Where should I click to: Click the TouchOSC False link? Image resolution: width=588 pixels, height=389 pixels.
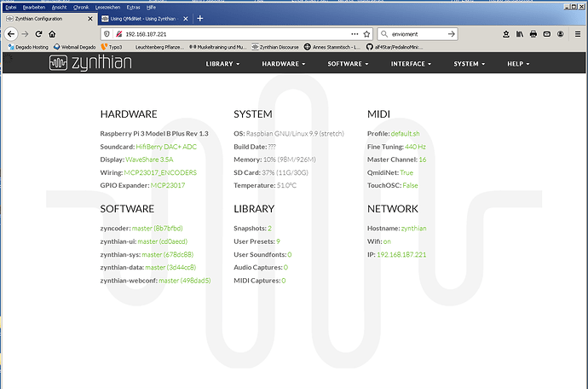click(x=410, y=185)
